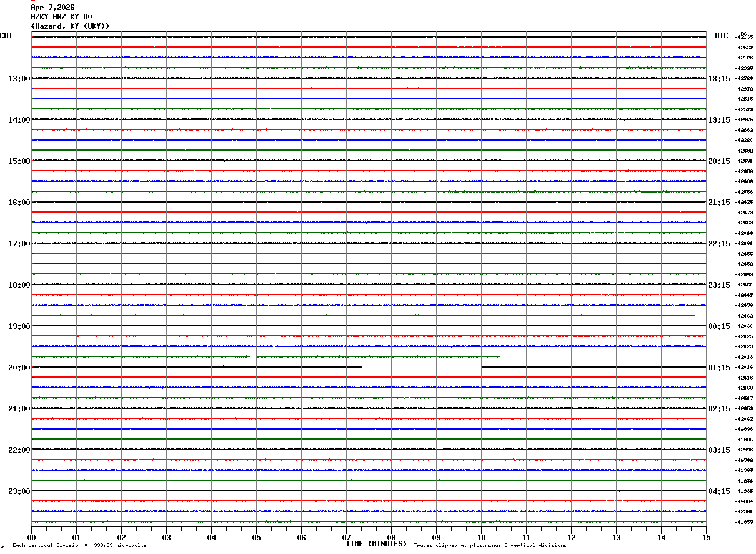Click the 13:00 CDT time label
The height and width of the screenshot is (554, 756).
click(x=19, y=79)
